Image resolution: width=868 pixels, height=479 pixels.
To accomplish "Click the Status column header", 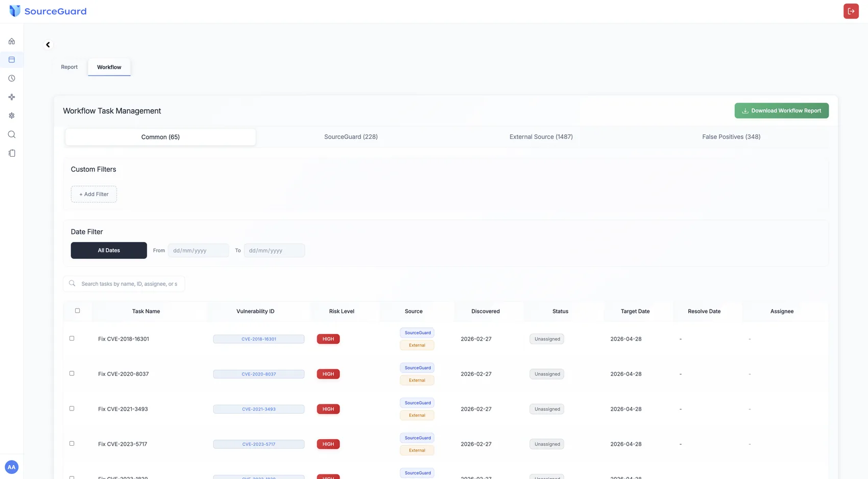I will (560, 312).
